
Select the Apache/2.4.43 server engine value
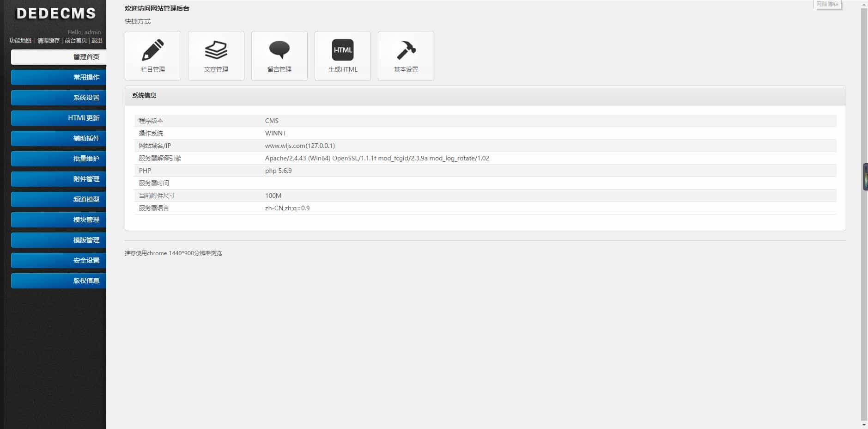[x=377, y=158]
